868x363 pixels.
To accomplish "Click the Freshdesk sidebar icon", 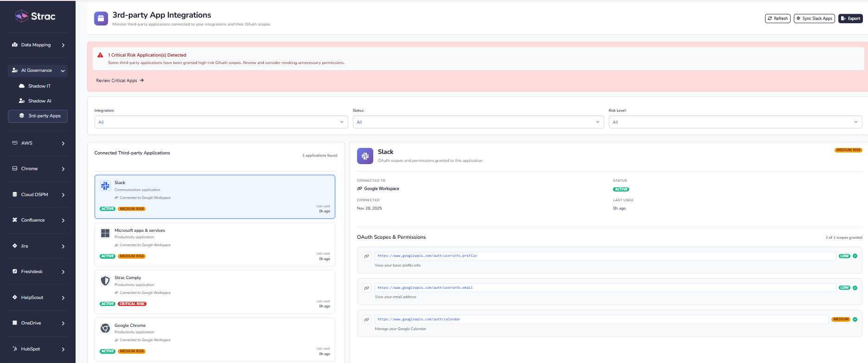I will click(x=15, y=272).
